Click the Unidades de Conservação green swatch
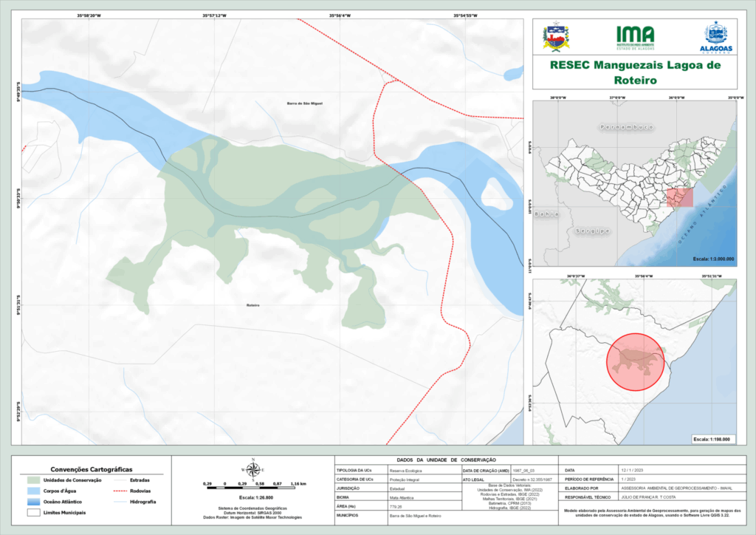756x535 pixels. pyautogui.click(x=30, y=480)
